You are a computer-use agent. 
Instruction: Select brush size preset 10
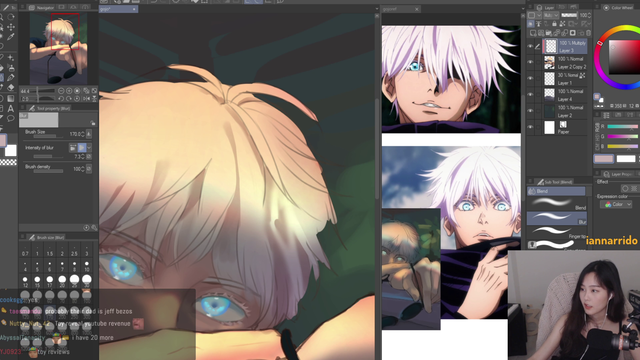pos(87,266)
